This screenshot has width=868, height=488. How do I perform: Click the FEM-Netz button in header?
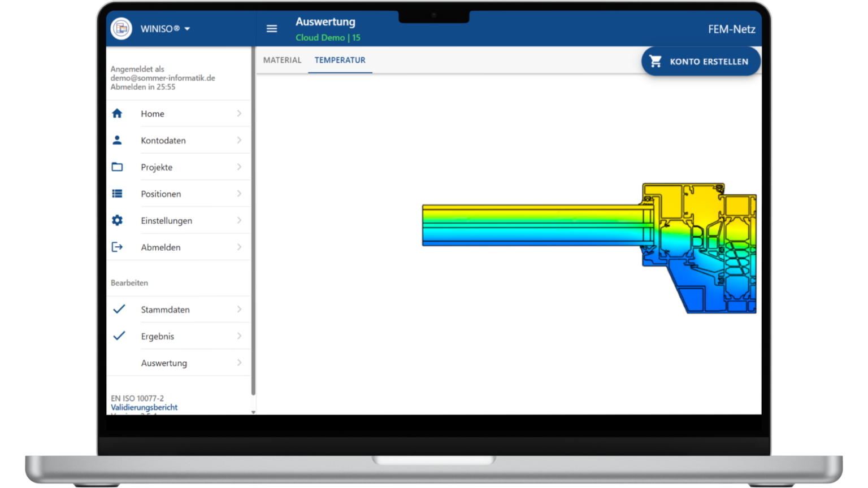(x=732, y=29)
